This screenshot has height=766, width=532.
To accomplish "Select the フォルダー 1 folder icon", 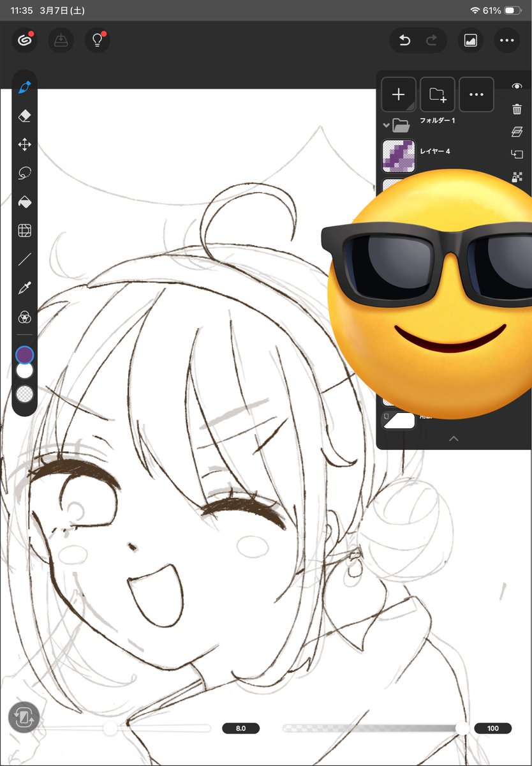I will pos(401,124).
